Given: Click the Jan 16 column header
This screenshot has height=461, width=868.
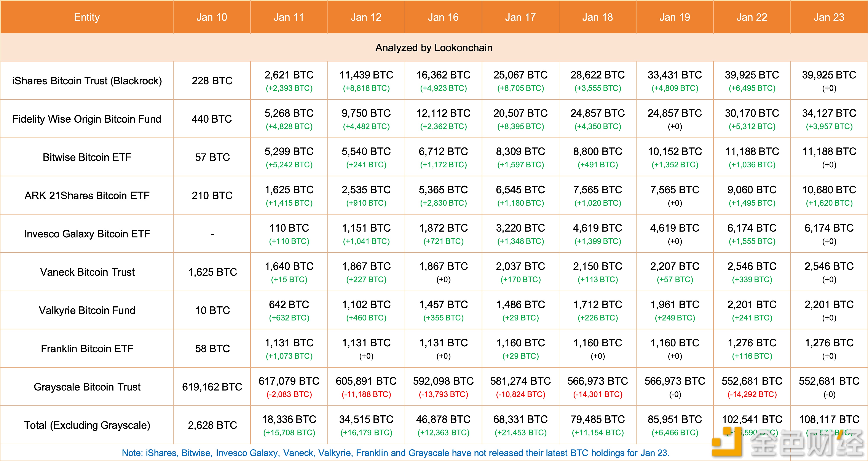Looking at the screenshot, I should [443, 17].
